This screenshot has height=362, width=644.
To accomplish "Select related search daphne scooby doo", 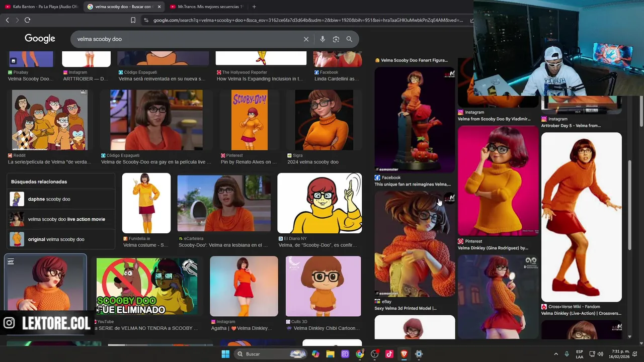I will click(x=61, y=199).
